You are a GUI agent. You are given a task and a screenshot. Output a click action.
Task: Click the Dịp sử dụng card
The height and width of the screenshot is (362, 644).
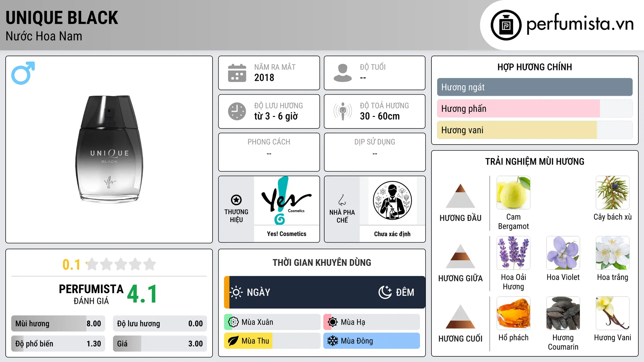(x=375, y=152)
